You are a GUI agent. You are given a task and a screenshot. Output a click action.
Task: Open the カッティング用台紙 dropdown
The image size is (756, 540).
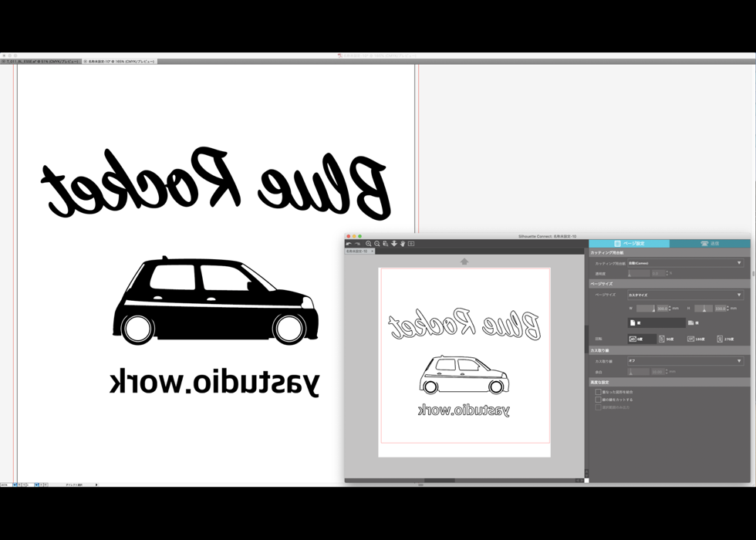[x=684, y=263]
